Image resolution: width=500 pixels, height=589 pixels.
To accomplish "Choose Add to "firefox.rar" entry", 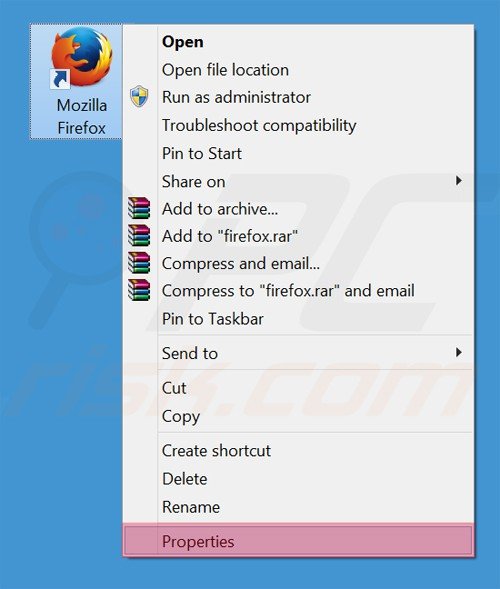I will (x=298, y=236).
